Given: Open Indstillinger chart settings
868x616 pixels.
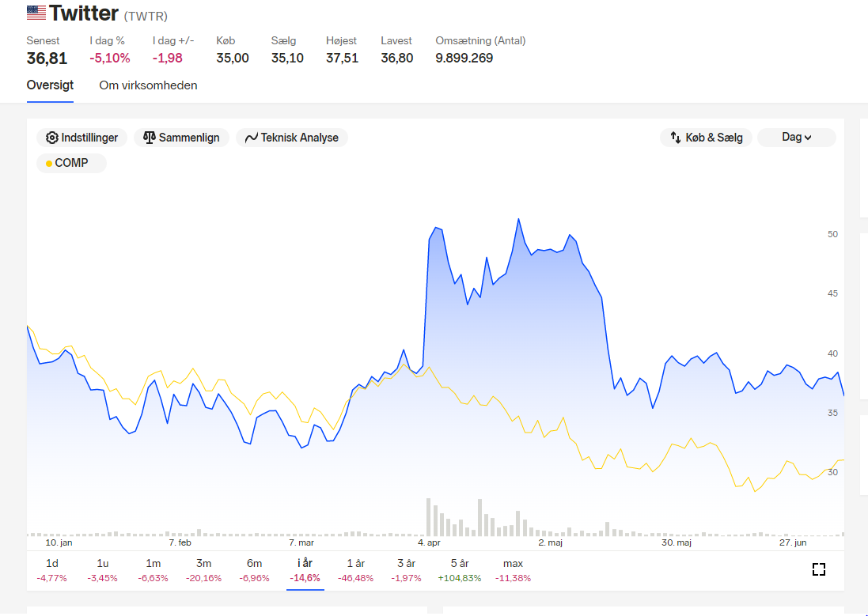Looking at the screenshot, I should tap(82, 138).
